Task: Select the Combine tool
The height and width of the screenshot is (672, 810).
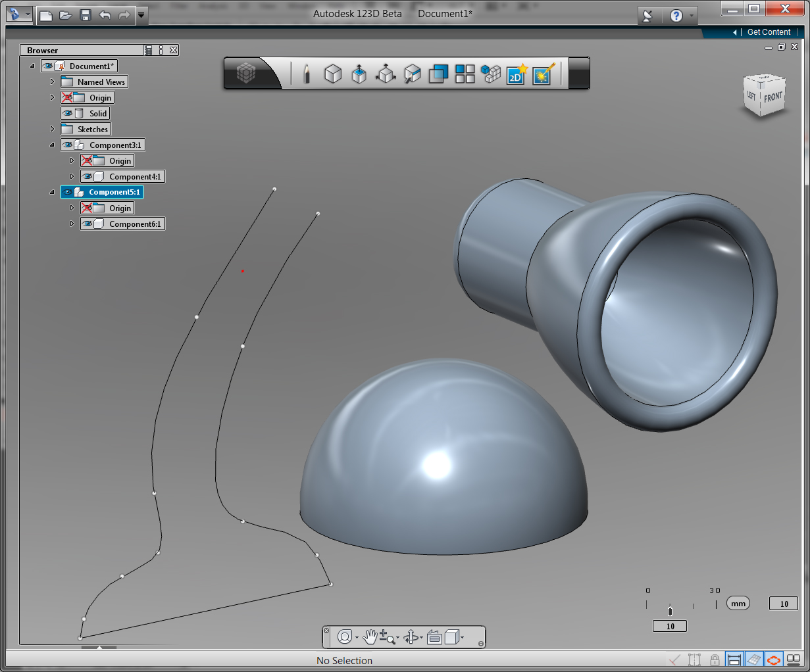Action: [x=438, y=74]
